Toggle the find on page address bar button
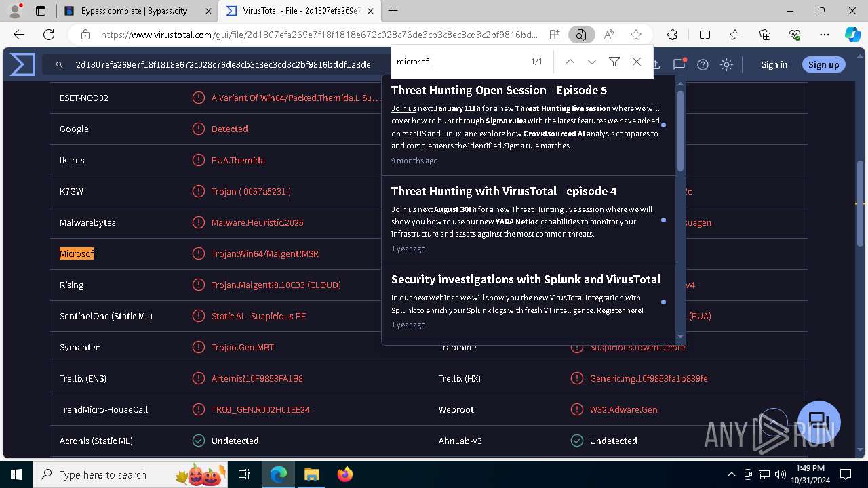 [x=581, y=35]
